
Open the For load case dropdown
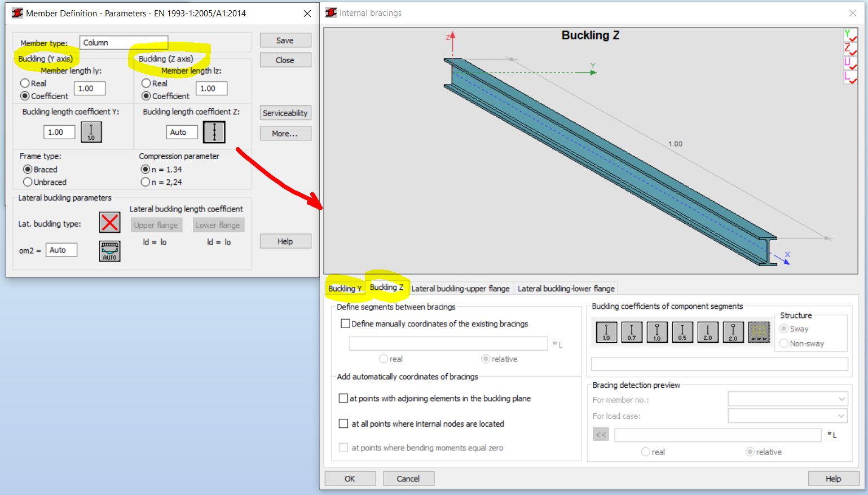(787, 416)
